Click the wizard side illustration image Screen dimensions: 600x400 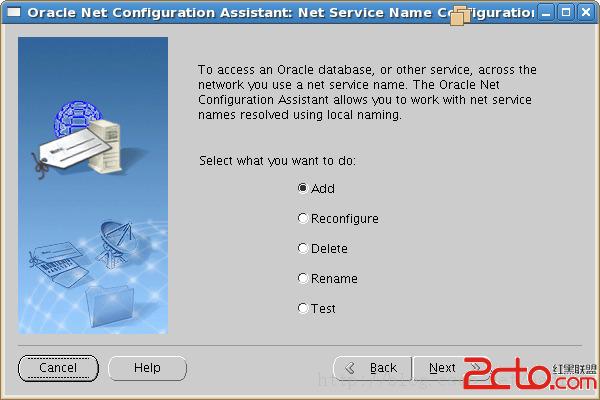coord(93,185)
